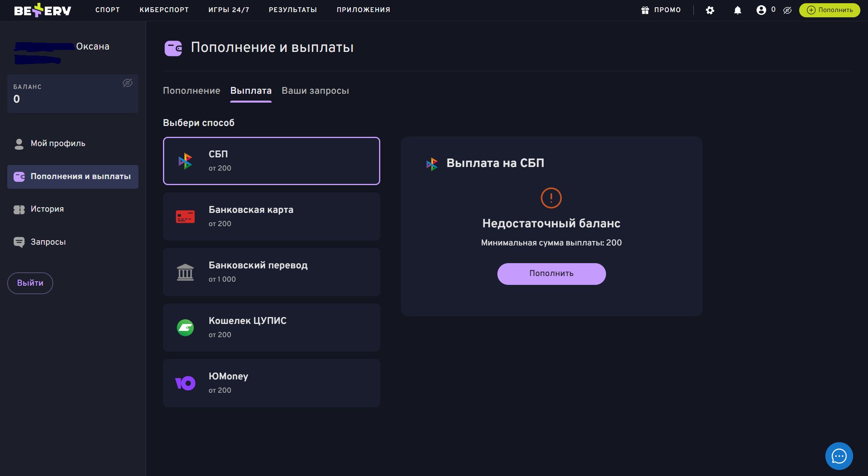Click the ЮMoney logo icon

point(185,383)
